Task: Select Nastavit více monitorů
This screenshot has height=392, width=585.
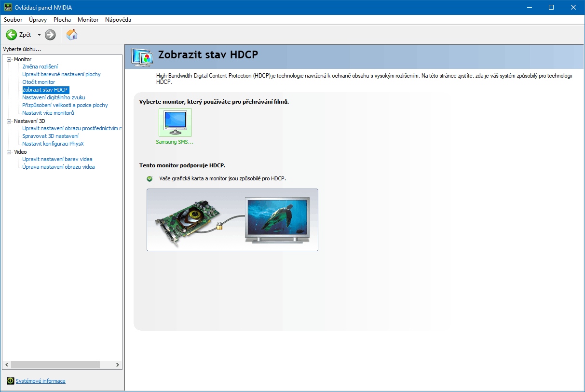Action: pos(48,113)
